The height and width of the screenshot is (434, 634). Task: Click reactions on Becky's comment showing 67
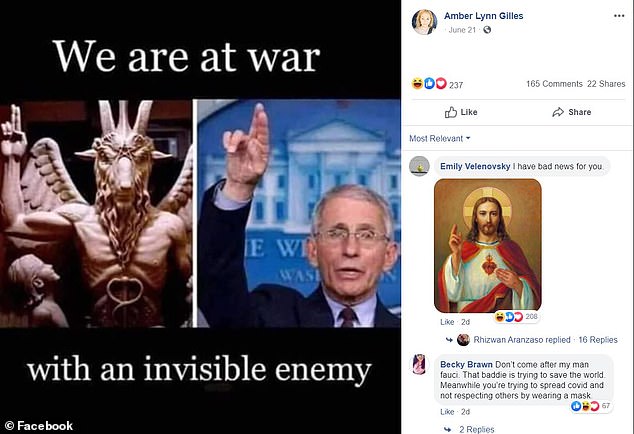click(591, 406)
